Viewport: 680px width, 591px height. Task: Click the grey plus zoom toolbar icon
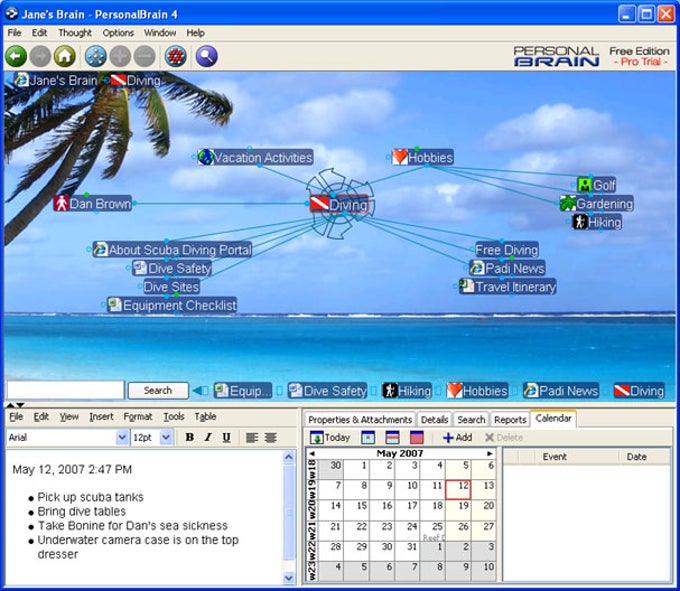(120, 56)
